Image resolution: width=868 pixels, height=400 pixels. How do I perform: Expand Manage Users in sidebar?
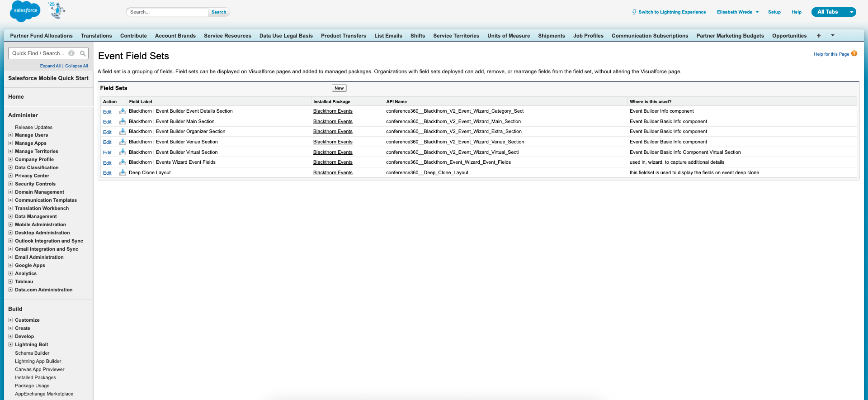coord(10,135)
